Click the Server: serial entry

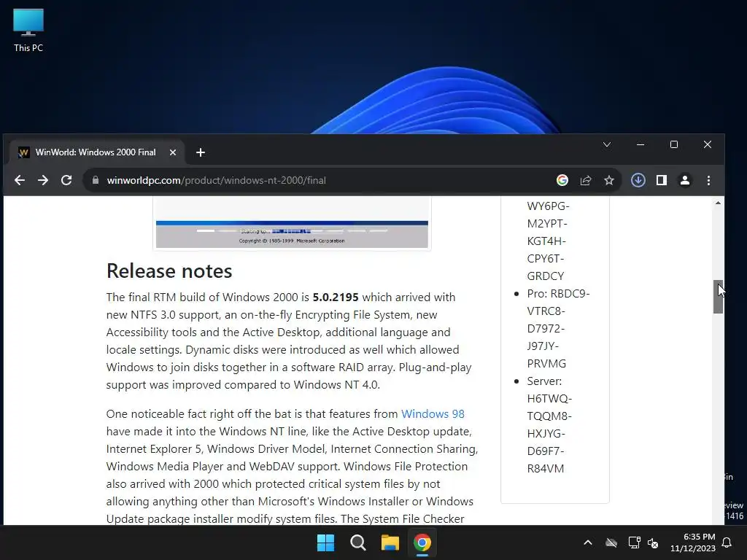[x=544, y=381]
